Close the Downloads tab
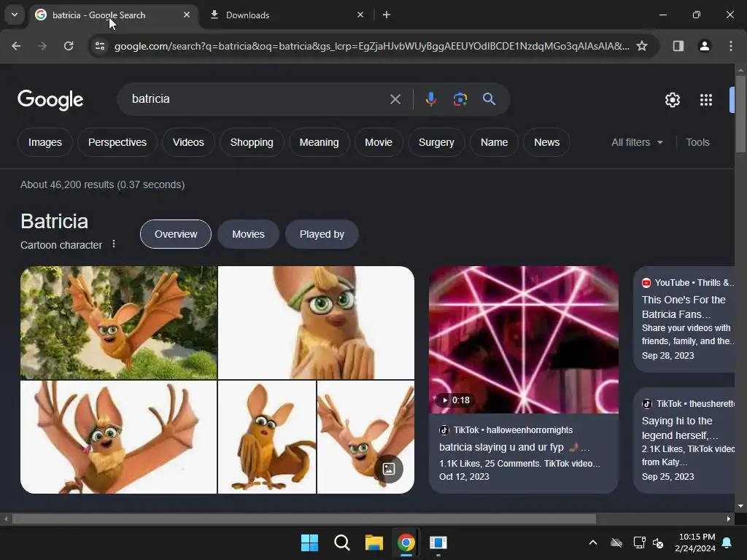The image size is (747, 560). [360, 15]
